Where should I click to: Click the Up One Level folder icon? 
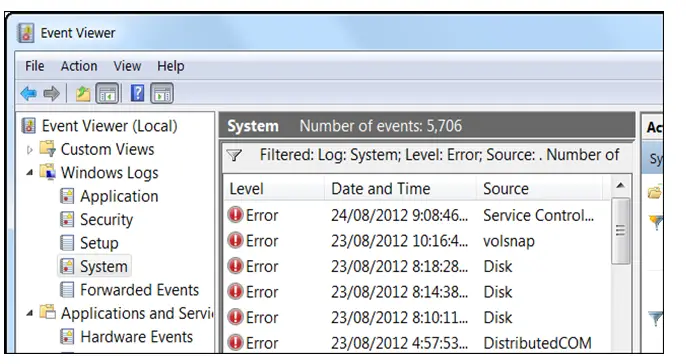point(83,94)
